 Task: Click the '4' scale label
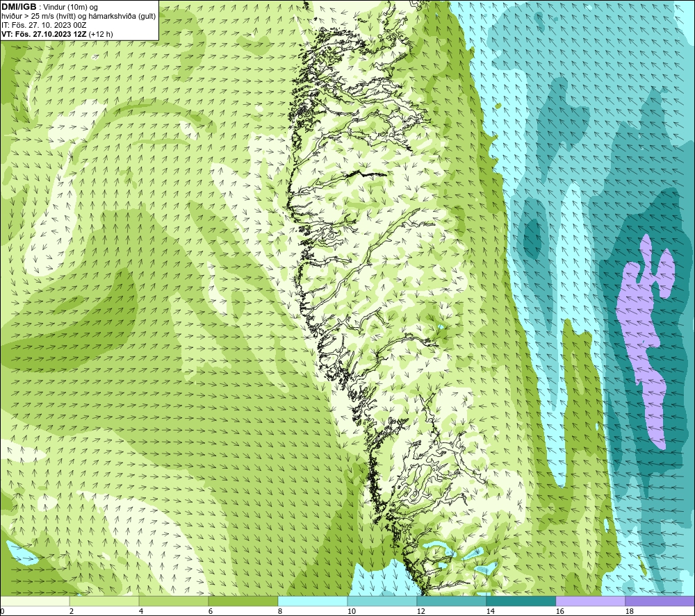tap(141, 612)
